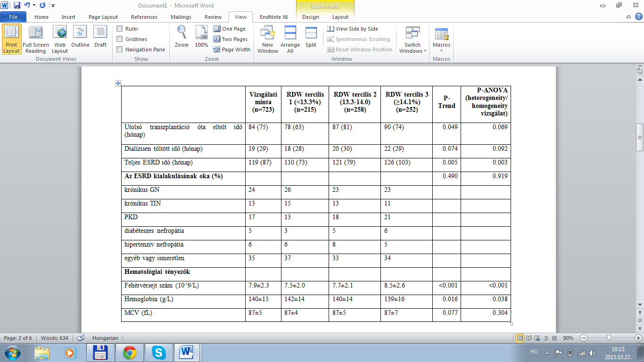The width and height of the screenshot is (644, 362).
Task: Click the HU keyboard layout indicator
Action: 534,352
